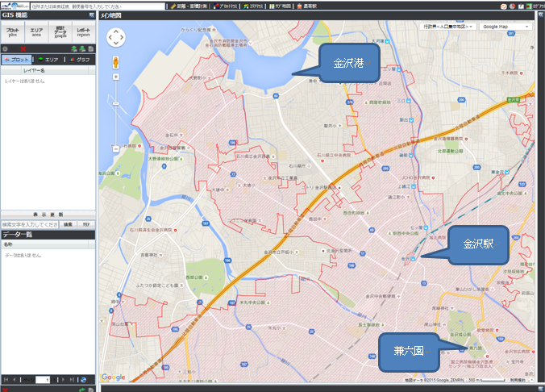The image size is (545, 392).
Task: Click the site logo at top left
Action: [x=15, y=6]
